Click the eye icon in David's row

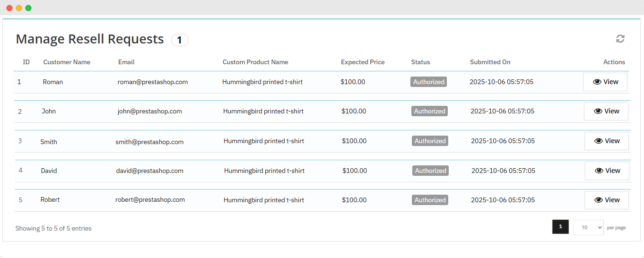pyautogui.click(x=599, y=171)
